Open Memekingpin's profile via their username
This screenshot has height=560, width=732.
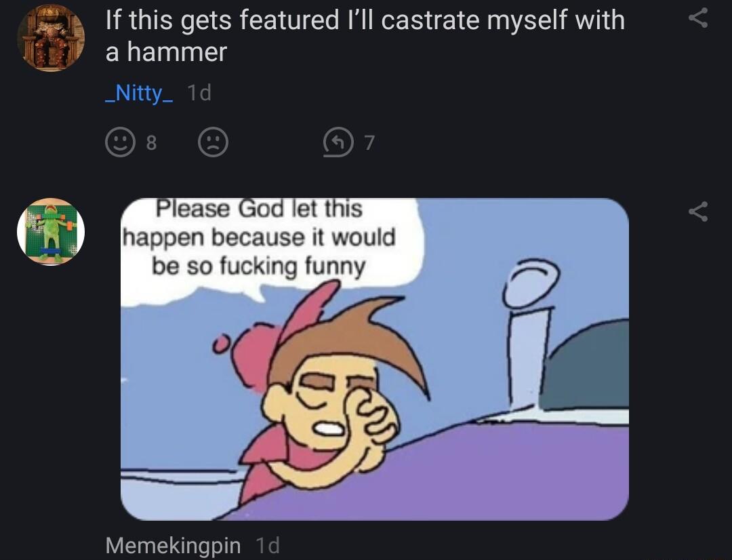pyautogui.click(x=171, y=544)
